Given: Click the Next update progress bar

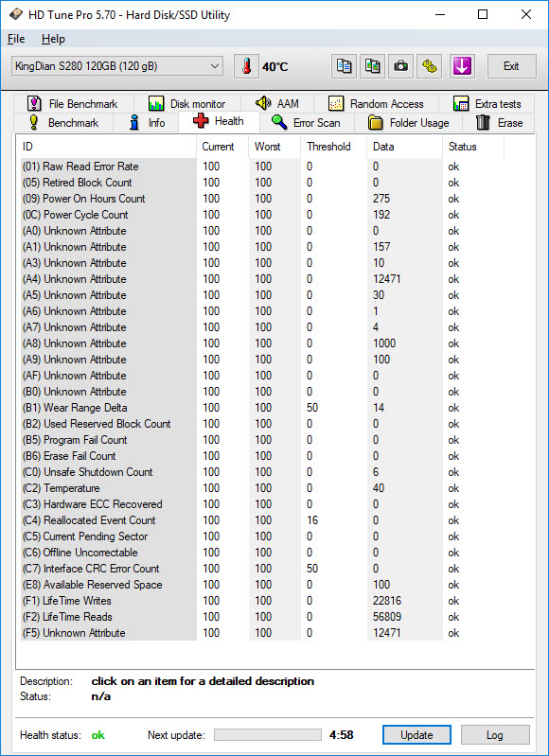Looking at the screenshot, I should click(268, 735).
